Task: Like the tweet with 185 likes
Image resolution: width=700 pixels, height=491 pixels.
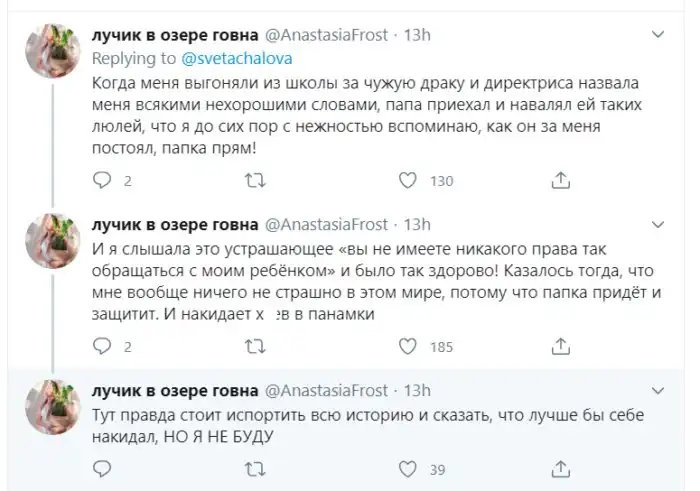Action: pos(408,347)
